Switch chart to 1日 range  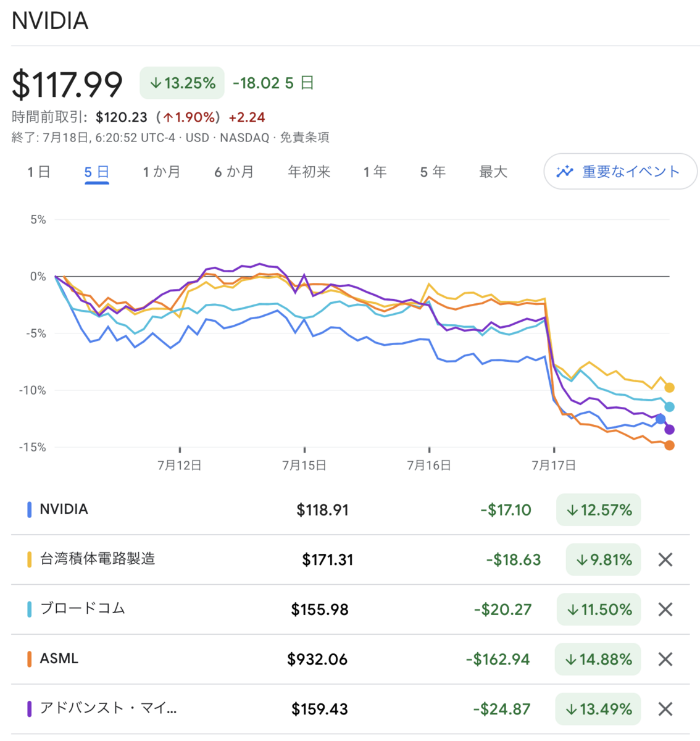(38, 172)
